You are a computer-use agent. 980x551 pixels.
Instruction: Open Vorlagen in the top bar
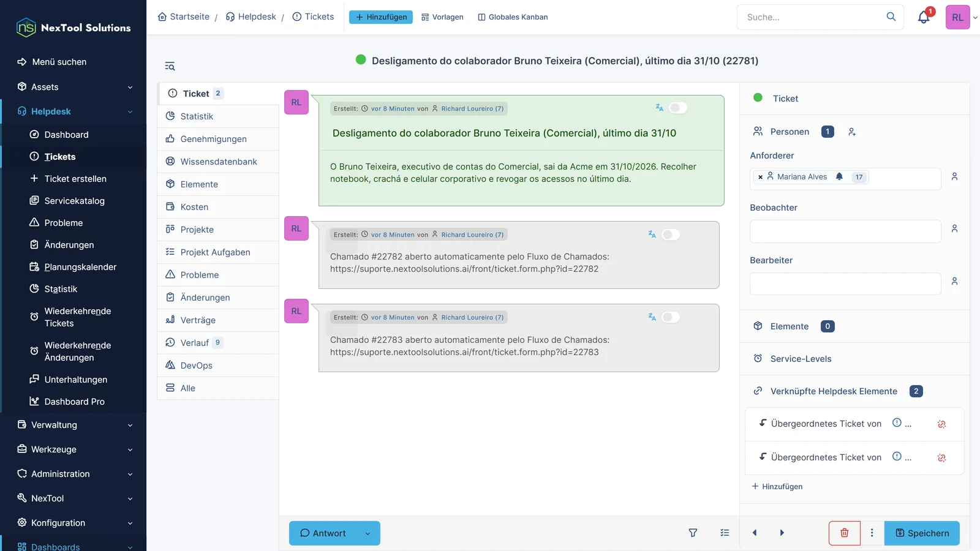pyautogui.click(x=442, y=17)
